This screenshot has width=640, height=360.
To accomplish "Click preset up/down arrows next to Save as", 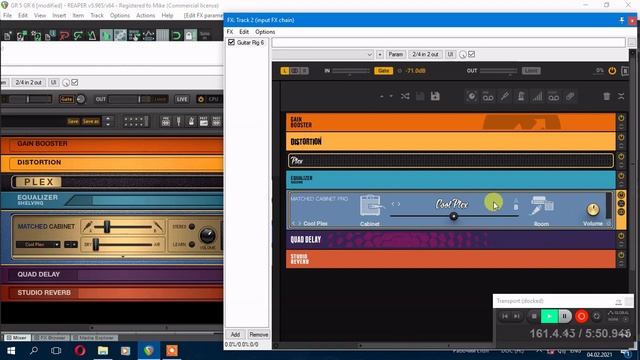I will [x=108, y=121].
